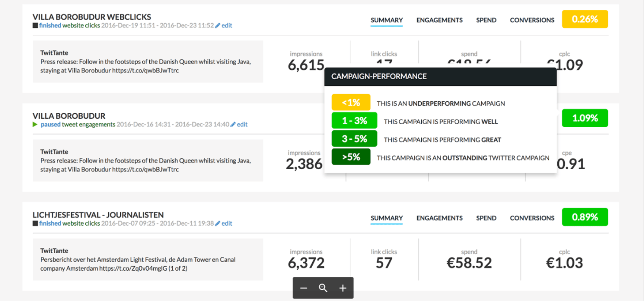This screenshot has height=301, width=644.
Task: Select the dark green '>5%' legend swatch
Action: [x=351, y=157]
